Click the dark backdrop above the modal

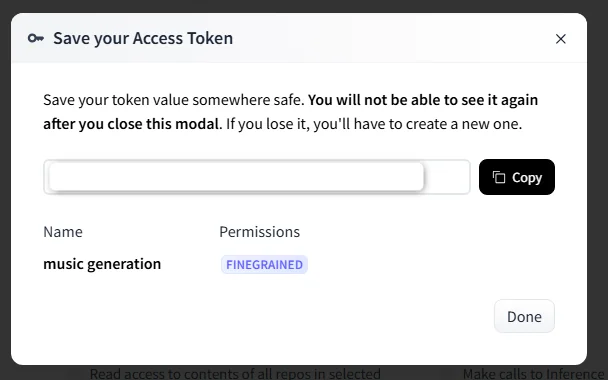click(304, 6)
